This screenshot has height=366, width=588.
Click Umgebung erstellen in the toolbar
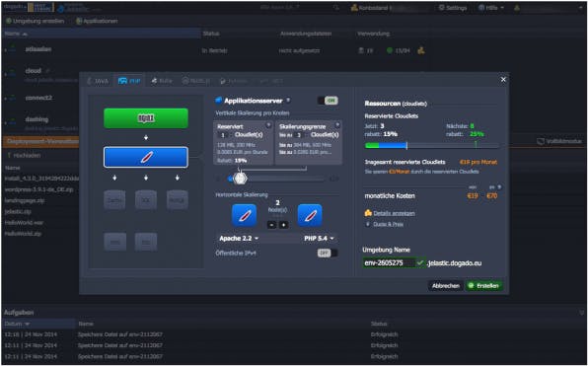35,22
